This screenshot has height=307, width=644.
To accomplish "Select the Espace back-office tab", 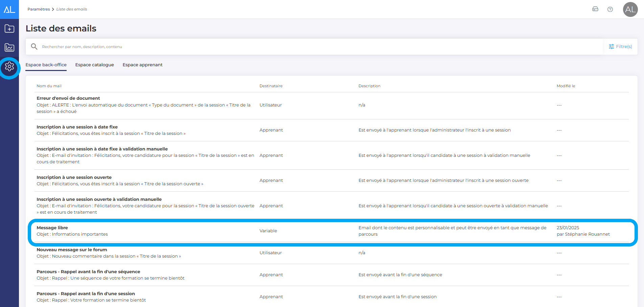I will click(x=46, y=65).
